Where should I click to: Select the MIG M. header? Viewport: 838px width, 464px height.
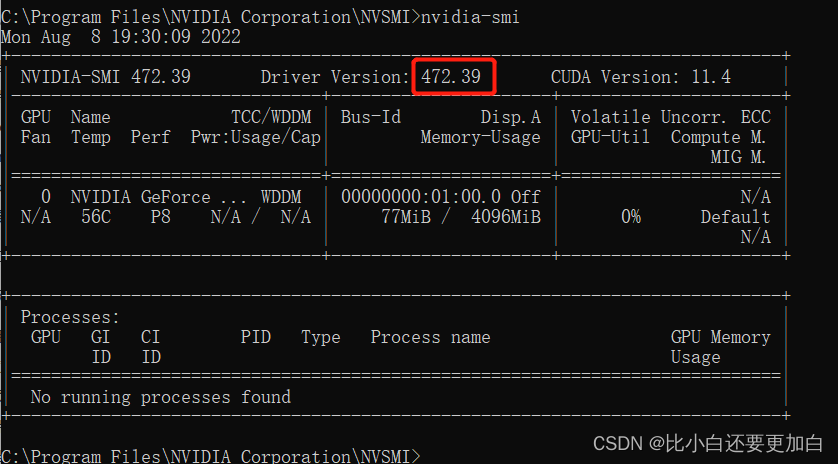tap(739, 157)
